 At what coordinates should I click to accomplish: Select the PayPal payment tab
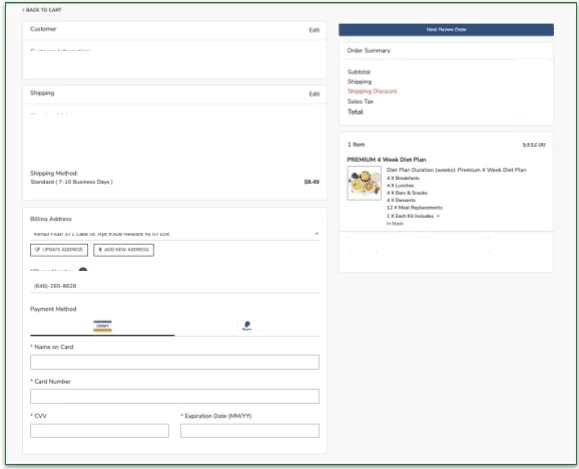point(247,326)
